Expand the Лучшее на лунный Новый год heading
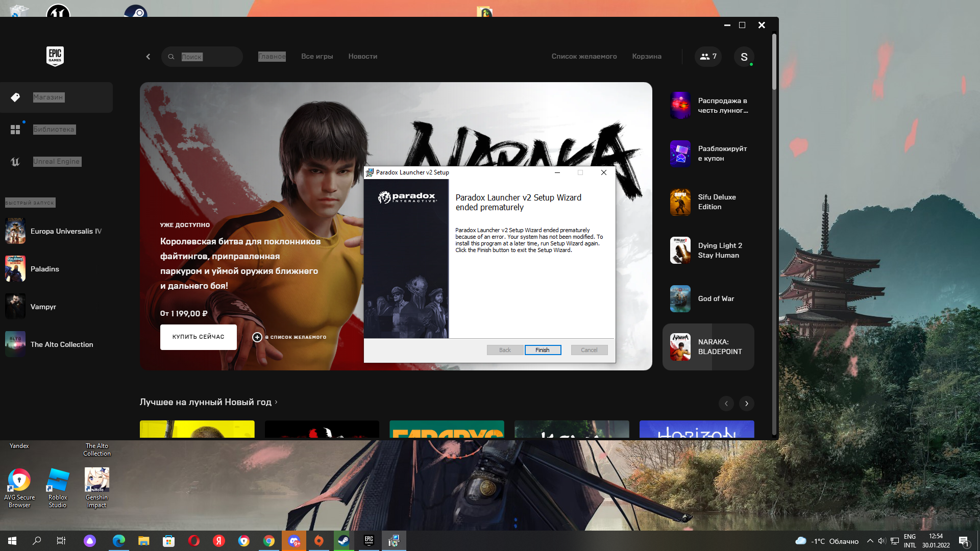Image resolution: width=980 pixels, height=551 pixels. point(209,402)
